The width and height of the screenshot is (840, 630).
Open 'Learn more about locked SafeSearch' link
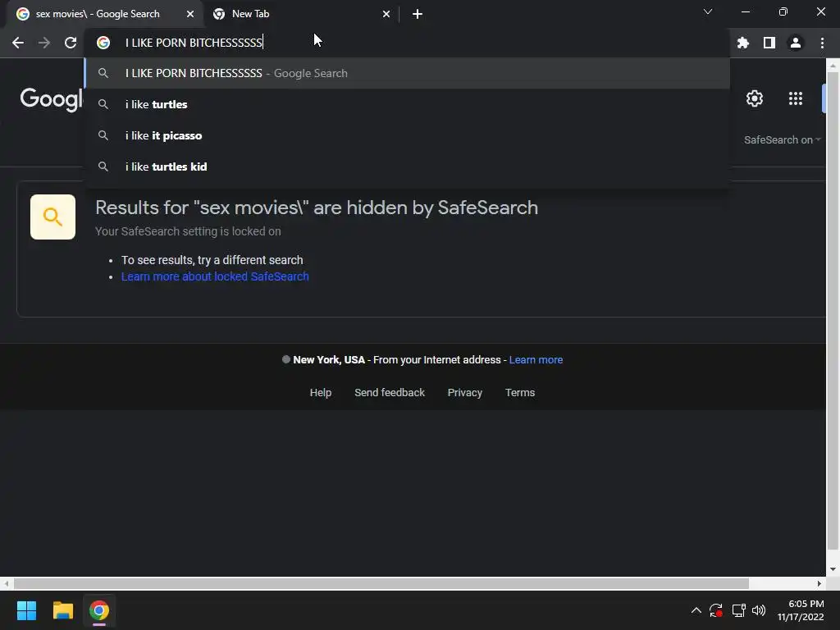[x=215, y=276]
